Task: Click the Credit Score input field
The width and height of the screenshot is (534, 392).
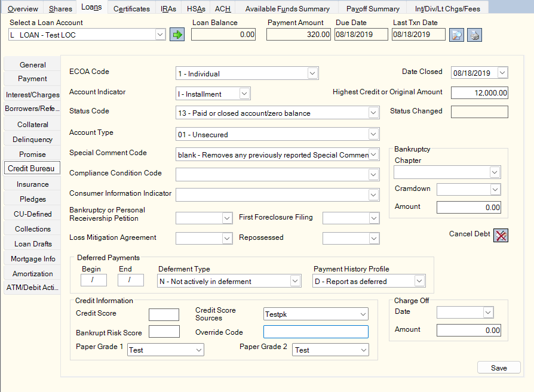Action: [x=164, y=314]
